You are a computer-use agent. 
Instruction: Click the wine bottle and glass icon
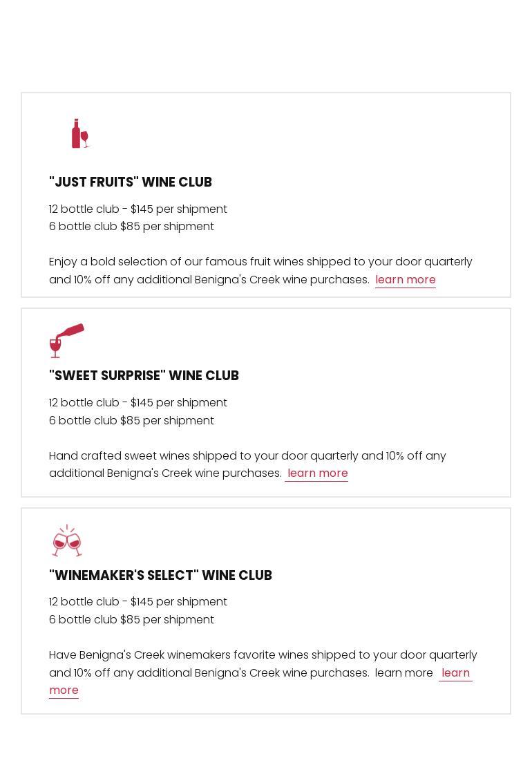(81, 133)
